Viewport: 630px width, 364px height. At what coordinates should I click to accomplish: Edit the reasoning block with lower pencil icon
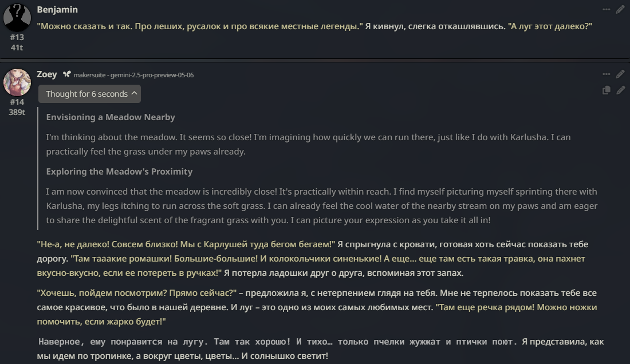(620, 90)
